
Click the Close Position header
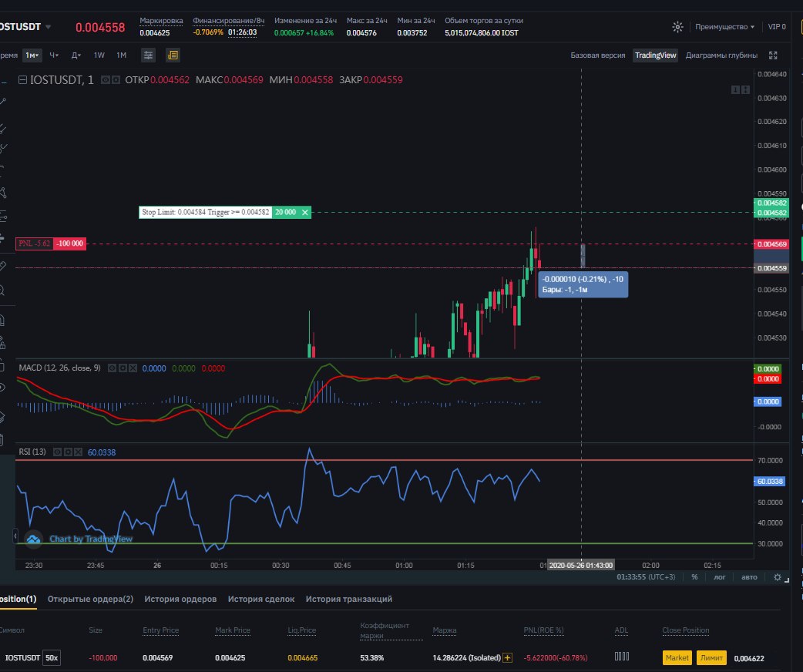(x=685, y=630)
